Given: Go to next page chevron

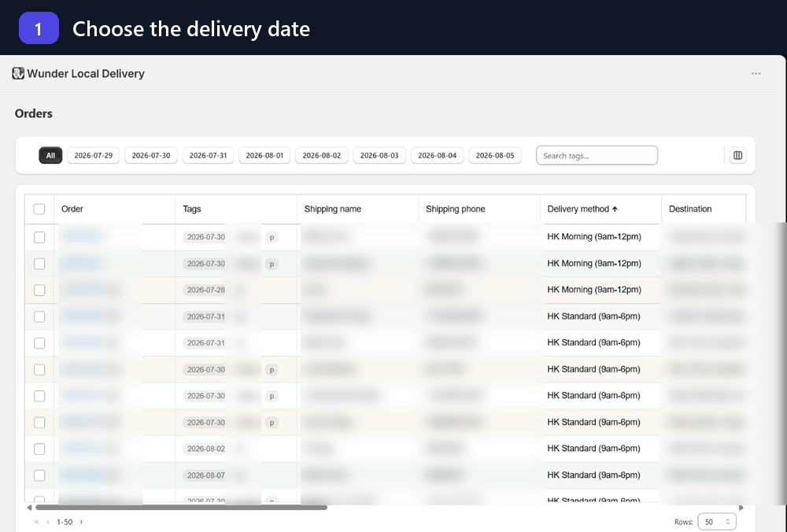Looking at the screenshot, I should (81, 522).
